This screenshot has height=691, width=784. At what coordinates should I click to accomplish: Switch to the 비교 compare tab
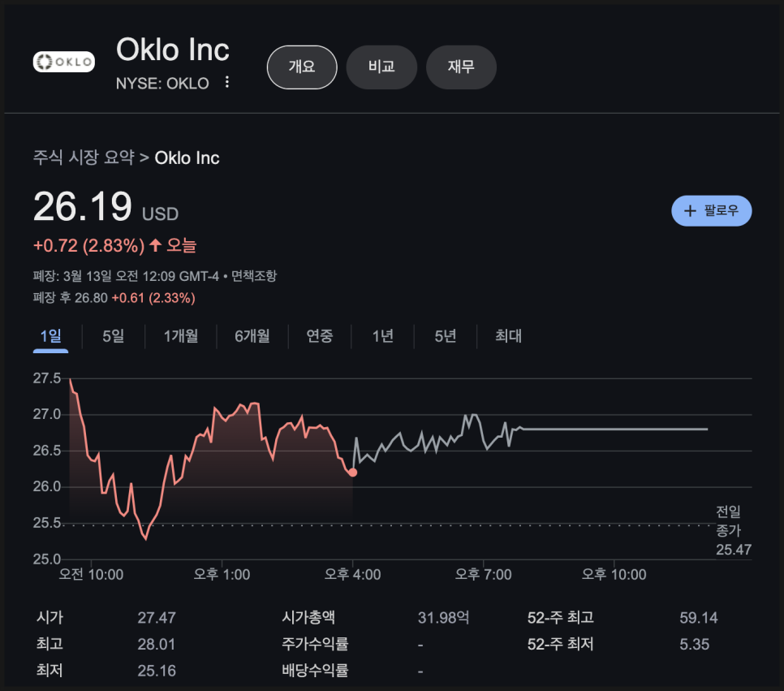[381, 67]
